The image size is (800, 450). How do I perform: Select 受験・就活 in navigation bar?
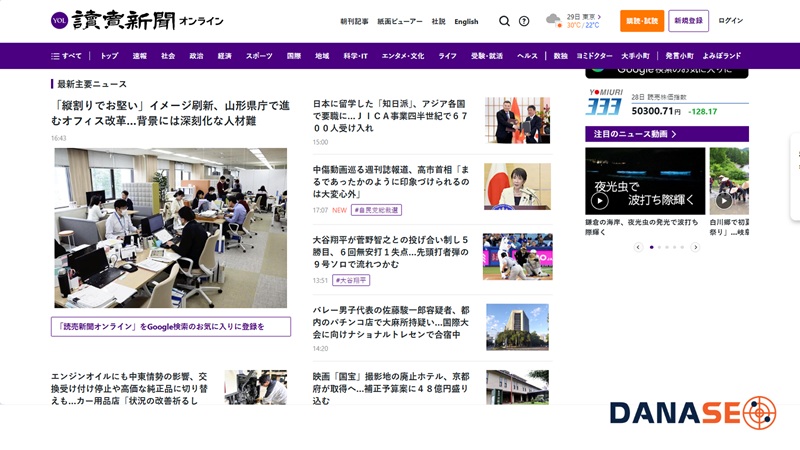[487, 56]
